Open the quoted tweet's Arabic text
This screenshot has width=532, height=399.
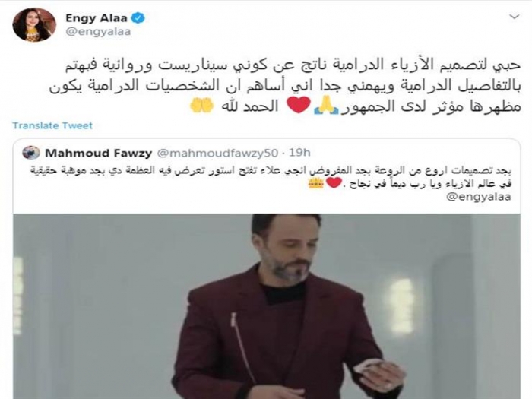pos(271,178)
